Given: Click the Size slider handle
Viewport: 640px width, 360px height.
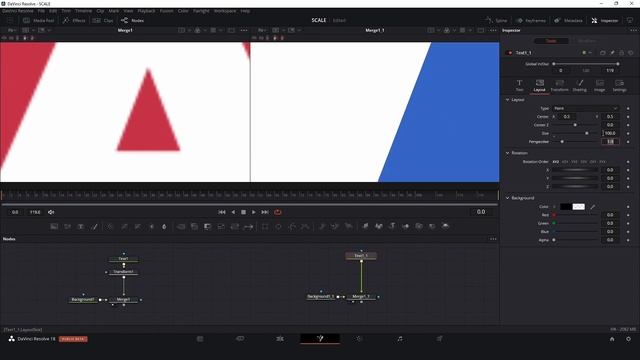Looking at the screenshot, I should pos(587,133).
